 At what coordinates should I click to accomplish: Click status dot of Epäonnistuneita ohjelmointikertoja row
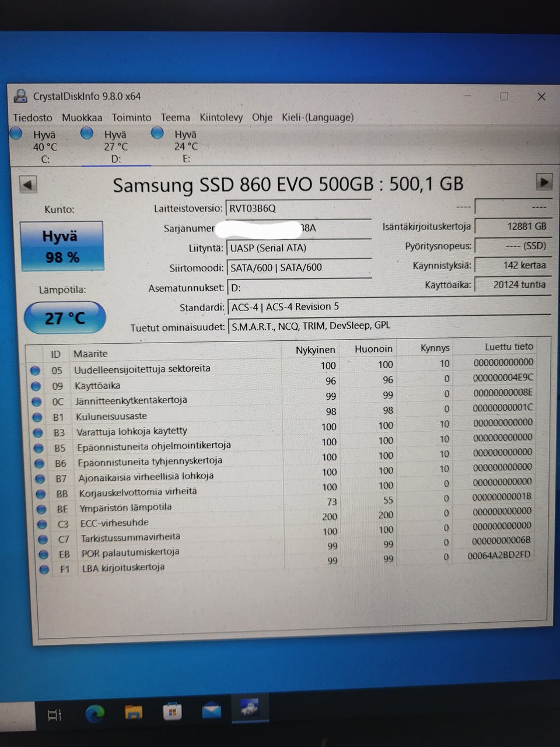38,448
